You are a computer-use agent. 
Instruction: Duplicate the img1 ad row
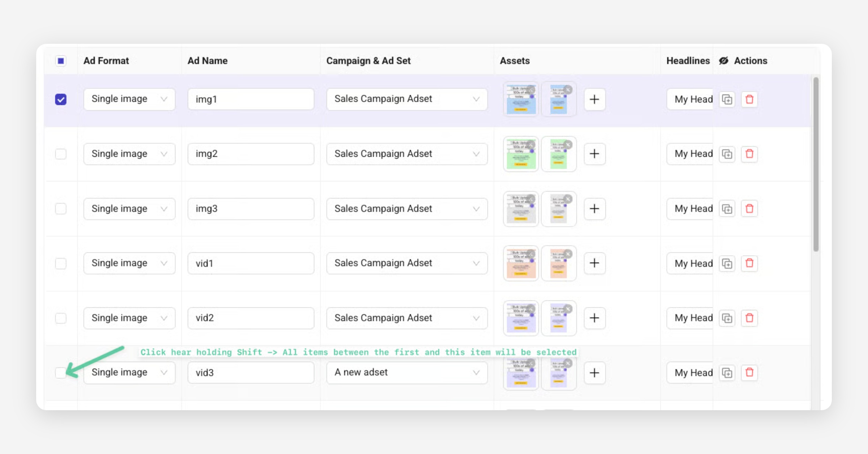tap(727, 99)
